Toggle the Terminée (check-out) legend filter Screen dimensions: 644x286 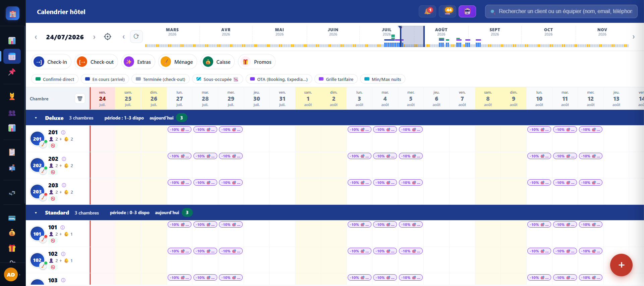pos(161,79)
